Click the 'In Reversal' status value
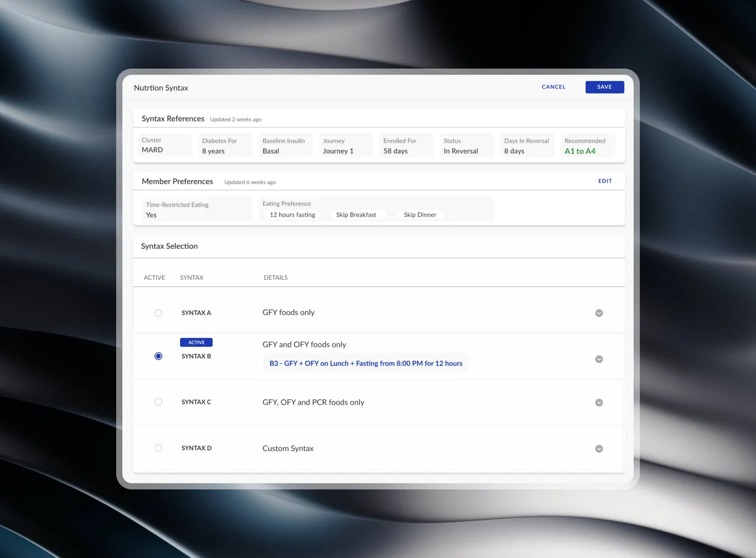Image resolution: width=756 pixels, height=558 pixels. pyautogui.click(x=461, y=151)
